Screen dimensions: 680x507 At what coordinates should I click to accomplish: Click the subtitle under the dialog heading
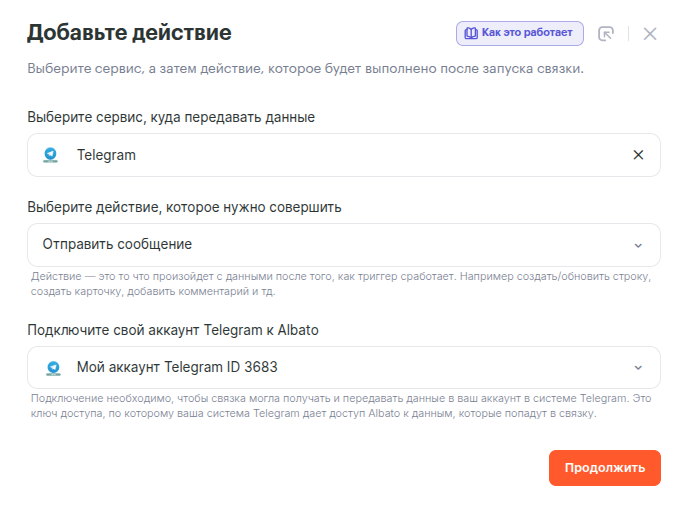pyautogui.click(x=305, y=69)
